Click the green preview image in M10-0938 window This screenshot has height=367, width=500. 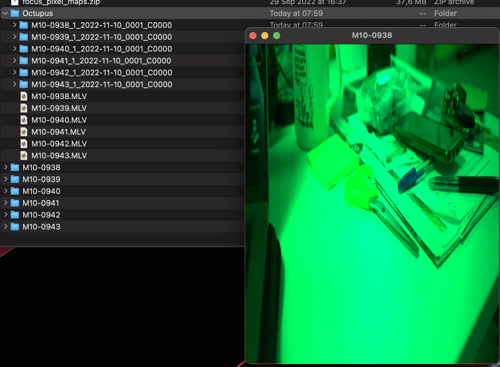[372, 204]
